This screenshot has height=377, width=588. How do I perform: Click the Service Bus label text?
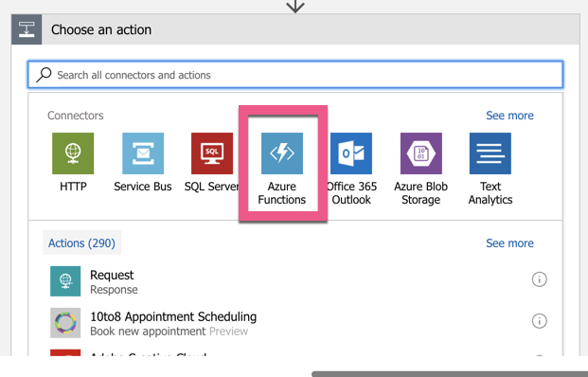143,187
